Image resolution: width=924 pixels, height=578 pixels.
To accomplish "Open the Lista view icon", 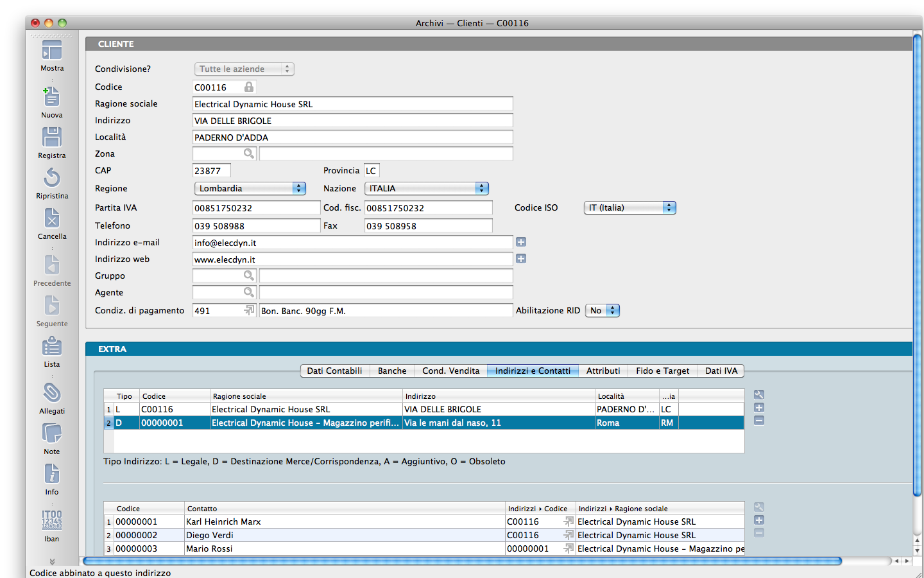I will pyautogui.click(x=52, y=347).
